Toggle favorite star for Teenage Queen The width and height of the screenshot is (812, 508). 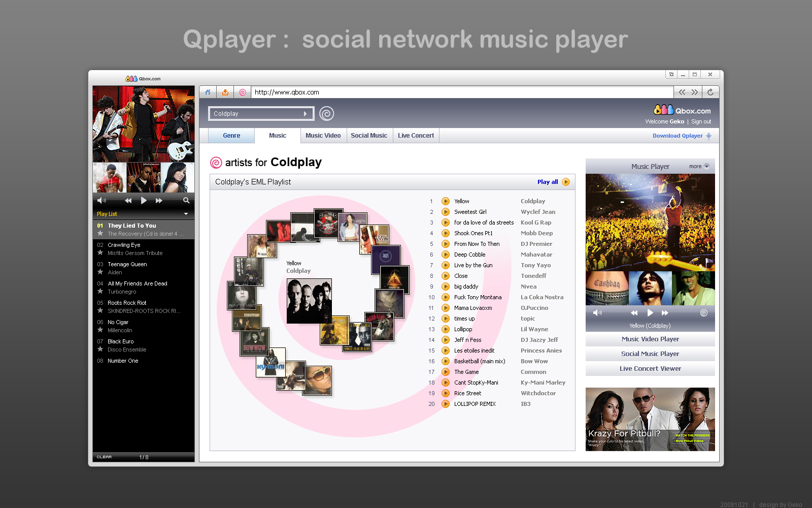pos(100,272)
